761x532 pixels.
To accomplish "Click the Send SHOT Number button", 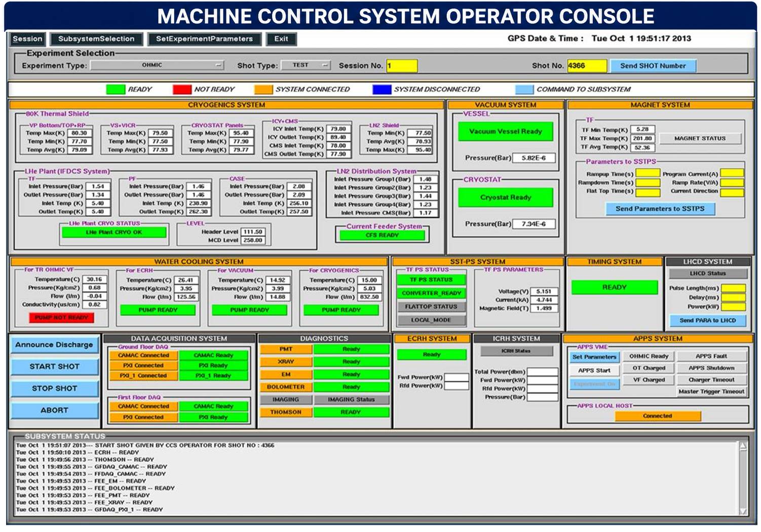I will tap(653, 66).
